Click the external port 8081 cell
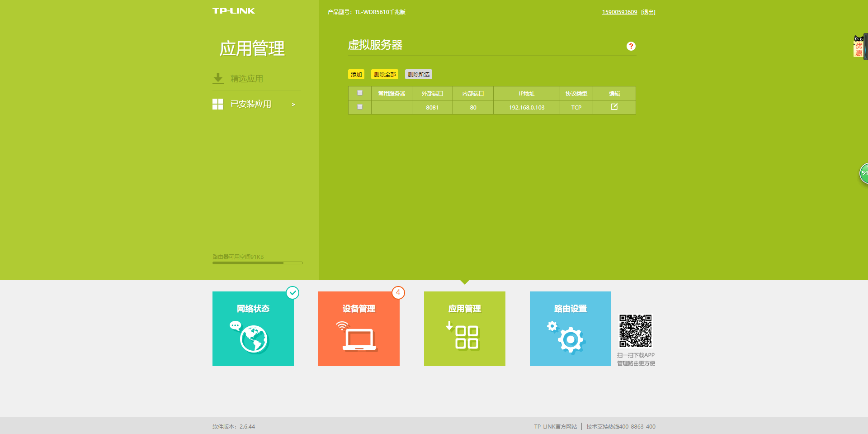This screenshot has width=868, height=434. pos(432,107)
